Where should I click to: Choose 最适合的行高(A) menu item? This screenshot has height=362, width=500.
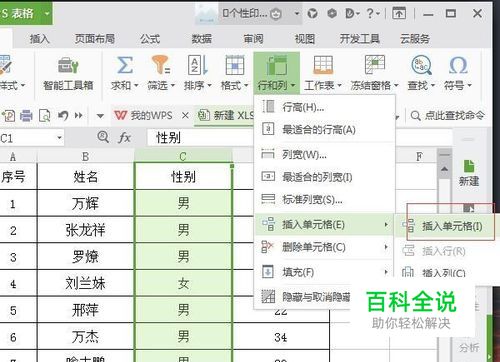324,129
